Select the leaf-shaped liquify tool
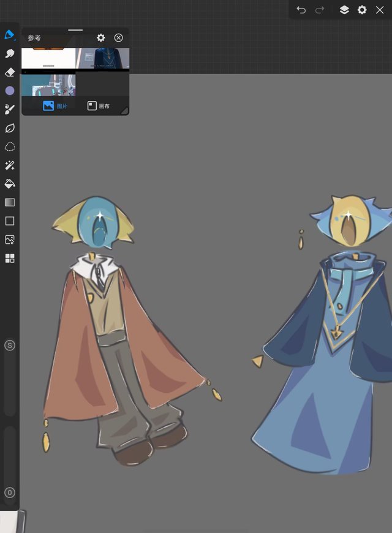The height and width of the screenshot is (533, 392). [9, 128]
